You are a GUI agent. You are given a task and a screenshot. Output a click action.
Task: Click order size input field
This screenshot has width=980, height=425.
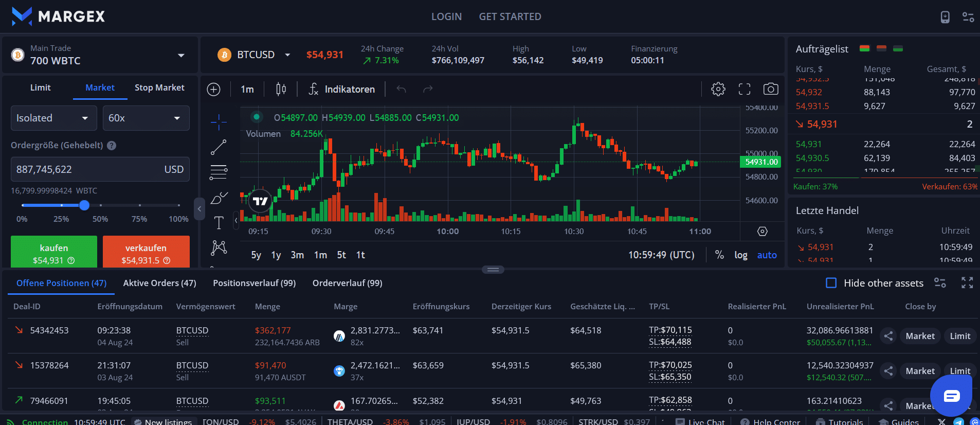pyautogui.click(x=100, y=169)
